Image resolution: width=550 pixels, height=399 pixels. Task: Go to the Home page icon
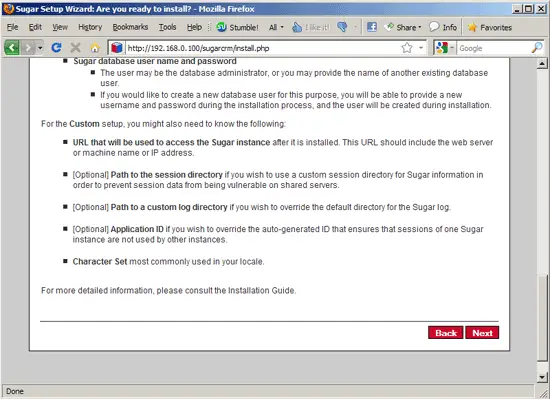95,47
